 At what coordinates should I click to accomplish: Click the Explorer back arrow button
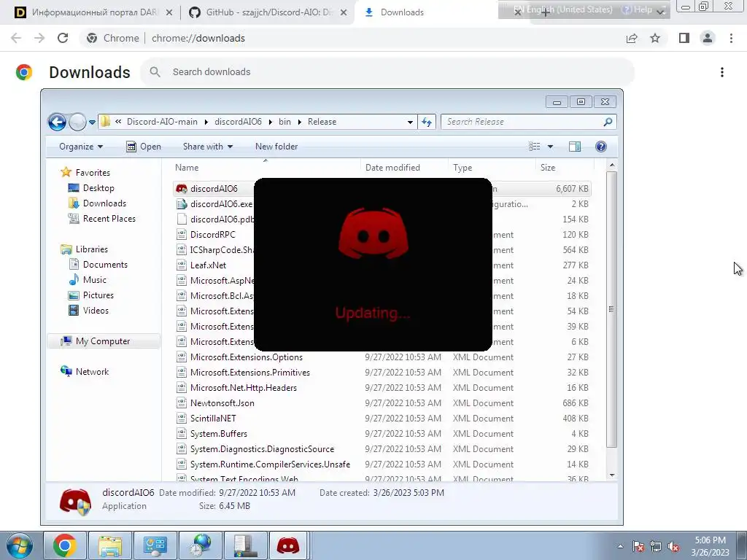57,122
